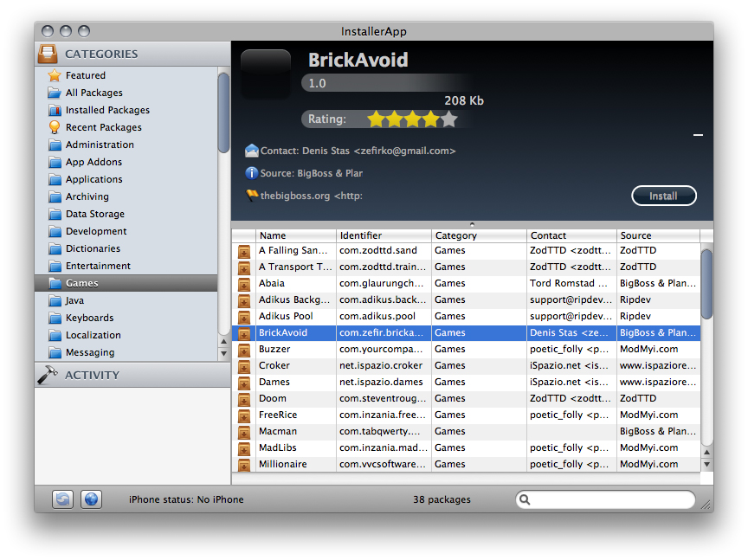
Task: Click the contact envelope icon
Action: 251,151
